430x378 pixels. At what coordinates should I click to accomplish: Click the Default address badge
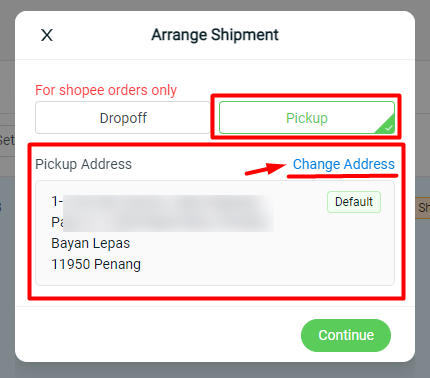(354, 202)
